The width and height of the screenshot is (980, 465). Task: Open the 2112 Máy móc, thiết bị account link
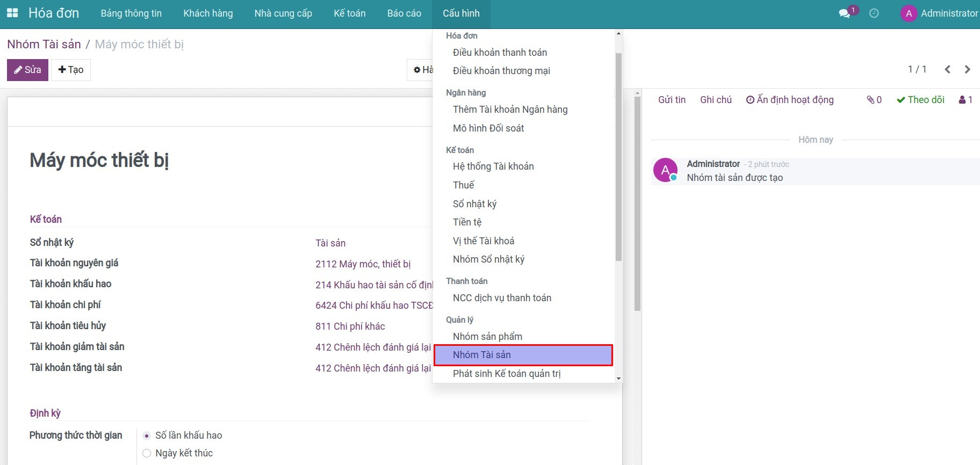click(363, 264)
